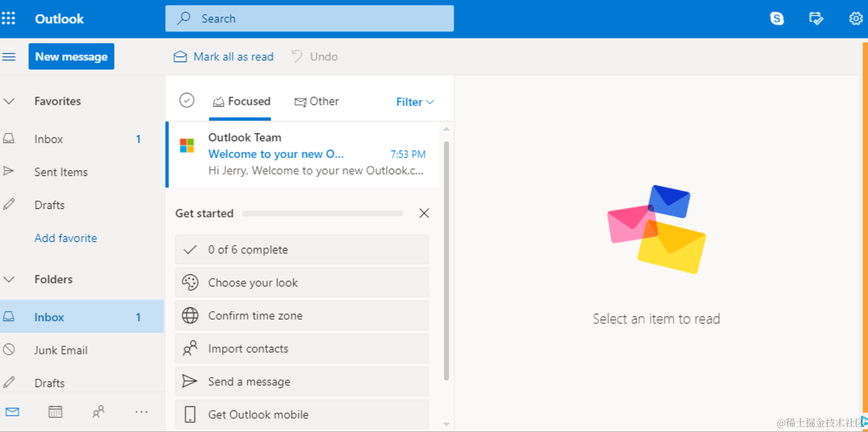Screen dimensions: 868x432
Task: Switch to the Calendar module icon
Action: point(55,412)
